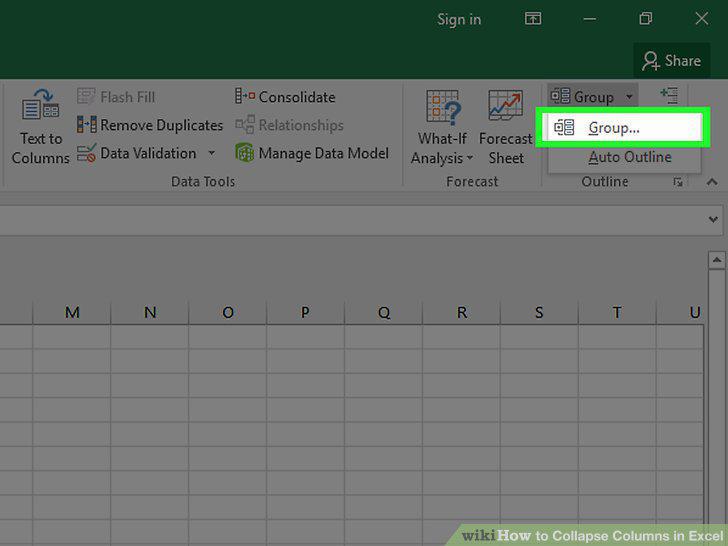Run Remove Duplicates
Viewport: 728px width, 546px height.
(x=150, y=125)
